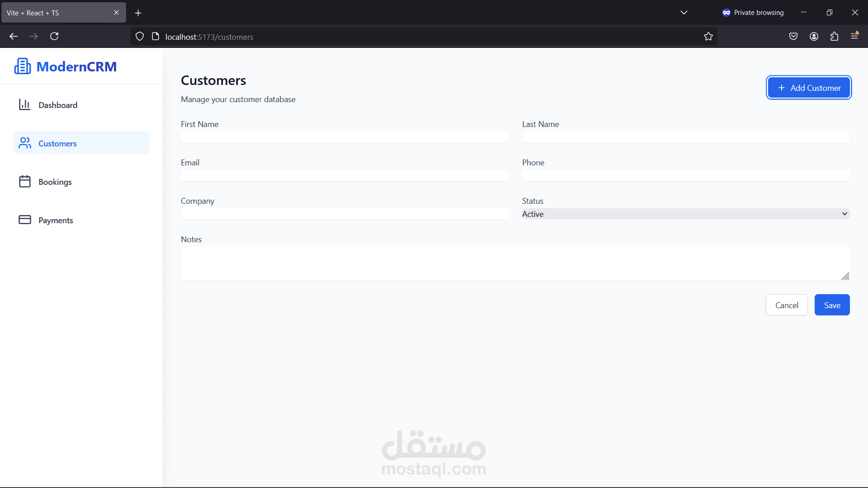
Task: Click the Bookings calendar icon
Action: (x=24, y=182)
